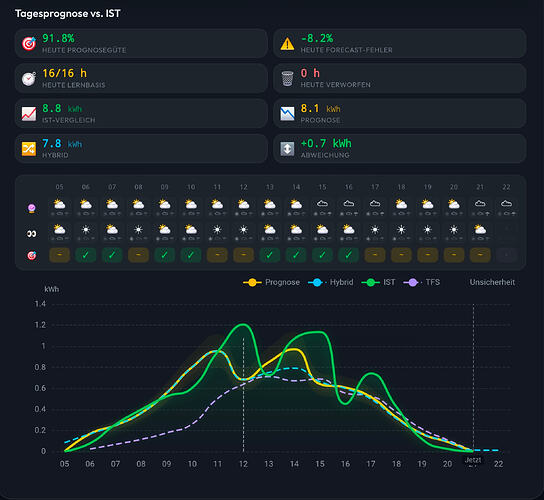Select forecast partly cloudy icon for hour 18

[x=401, y=204]
